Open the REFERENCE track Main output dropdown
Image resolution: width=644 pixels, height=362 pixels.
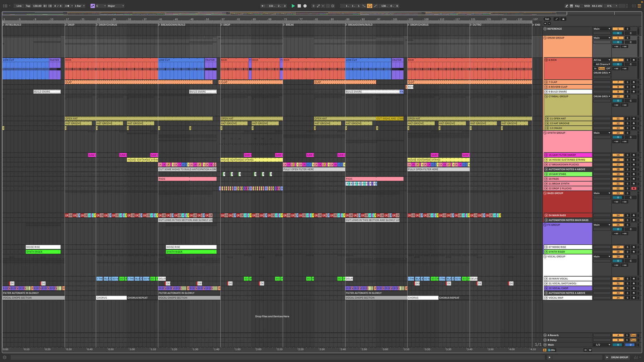(602, 29)
